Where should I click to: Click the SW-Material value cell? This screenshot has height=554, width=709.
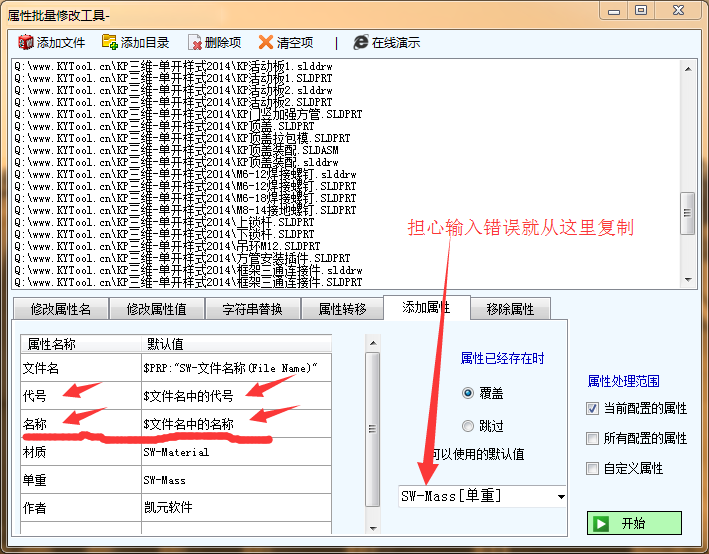(x=236, y=452)
